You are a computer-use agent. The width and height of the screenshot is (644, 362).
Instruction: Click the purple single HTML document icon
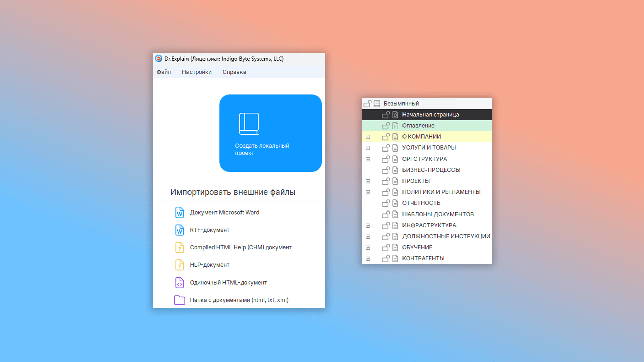pos(180,283)
